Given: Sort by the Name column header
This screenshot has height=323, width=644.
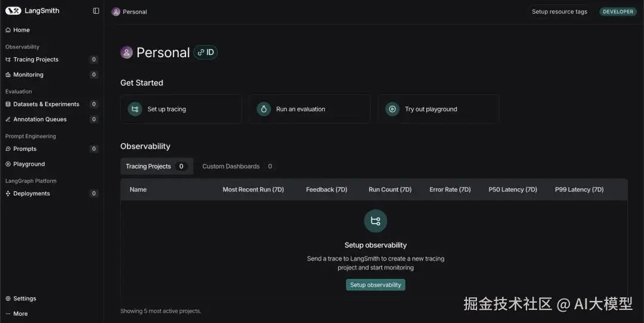Looking at the screenshot, I should (138, 190).
